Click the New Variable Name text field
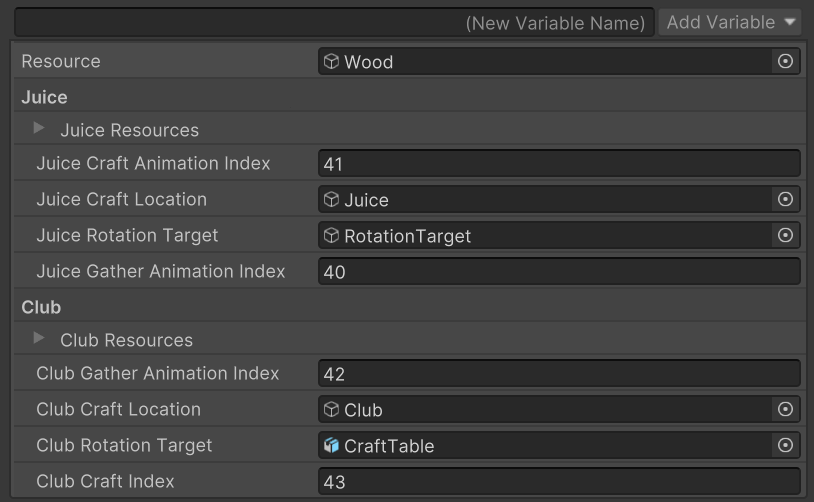 (334, 22)
